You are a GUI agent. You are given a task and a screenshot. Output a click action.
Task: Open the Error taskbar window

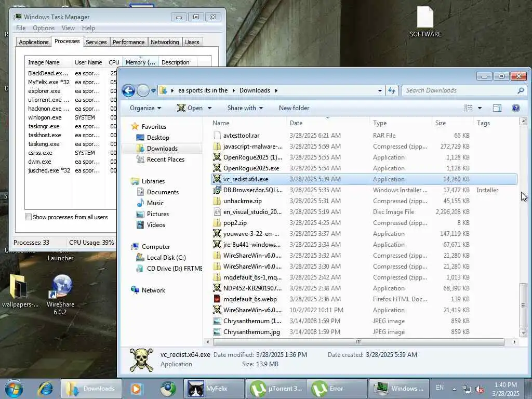338,389
